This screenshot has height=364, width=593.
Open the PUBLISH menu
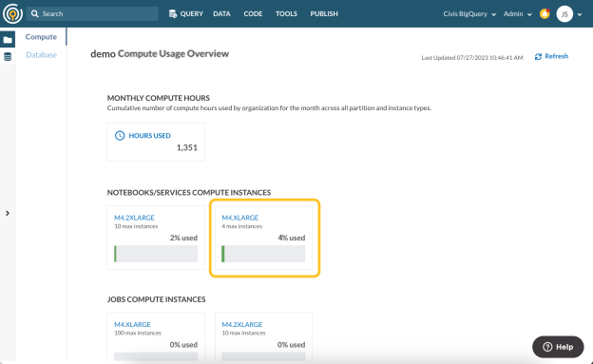324,13
